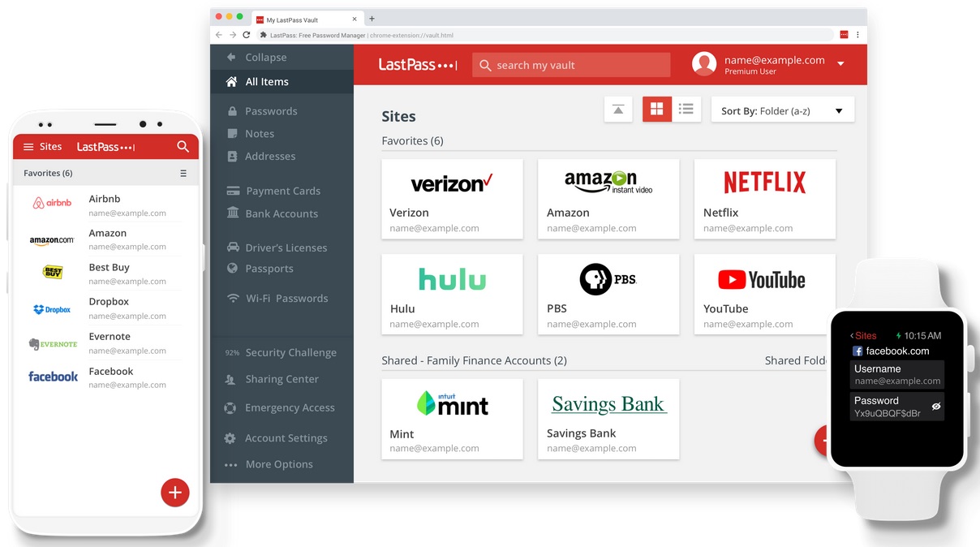980x547 pixels.
Task: Open All Items home icon
Action: (x=231, y=82)
